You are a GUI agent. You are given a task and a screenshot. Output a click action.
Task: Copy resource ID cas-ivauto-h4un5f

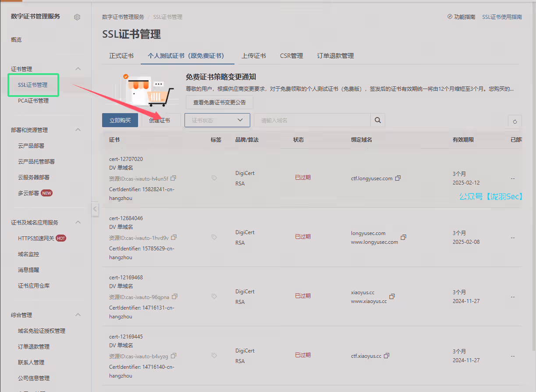click(x=174, y=178)
